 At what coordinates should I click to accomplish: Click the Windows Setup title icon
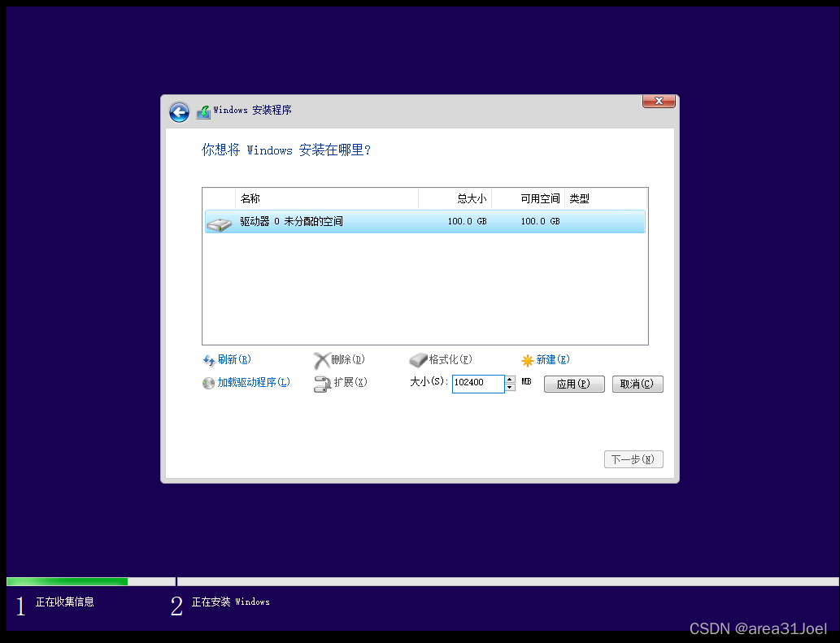(203, 112)
